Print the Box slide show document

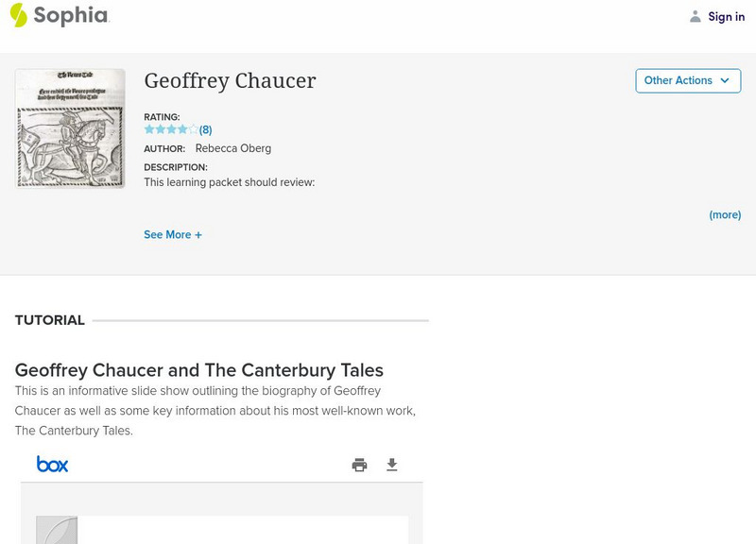click(359, 465)
